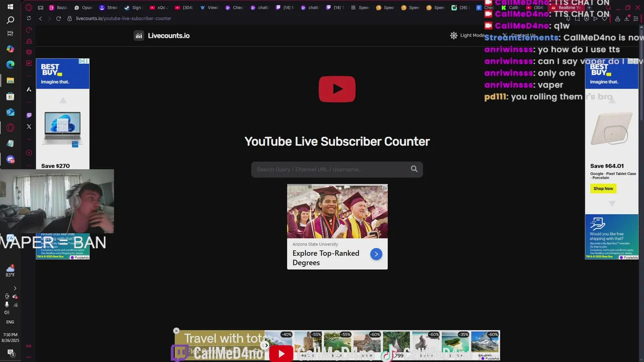644x362 pixels.
Task: Launch Copilot from the taskbar
Action: (10, 49)
